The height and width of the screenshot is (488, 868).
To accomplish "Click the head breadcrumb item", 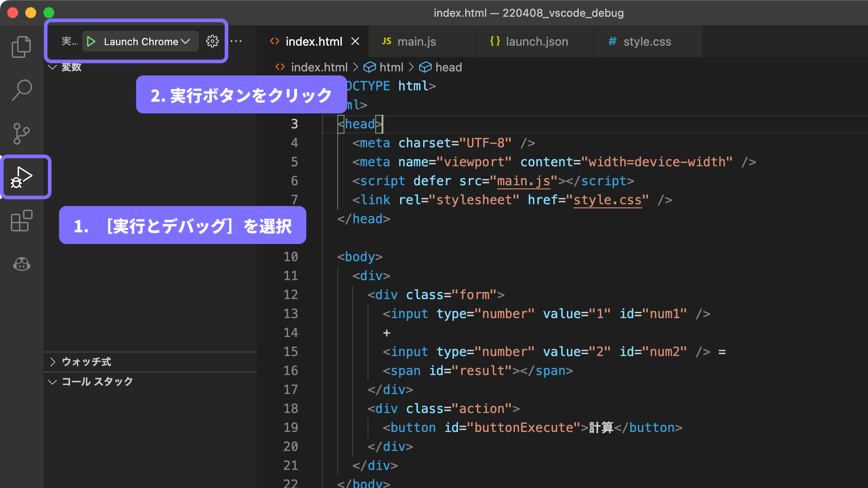I will (x=448, y=67).
